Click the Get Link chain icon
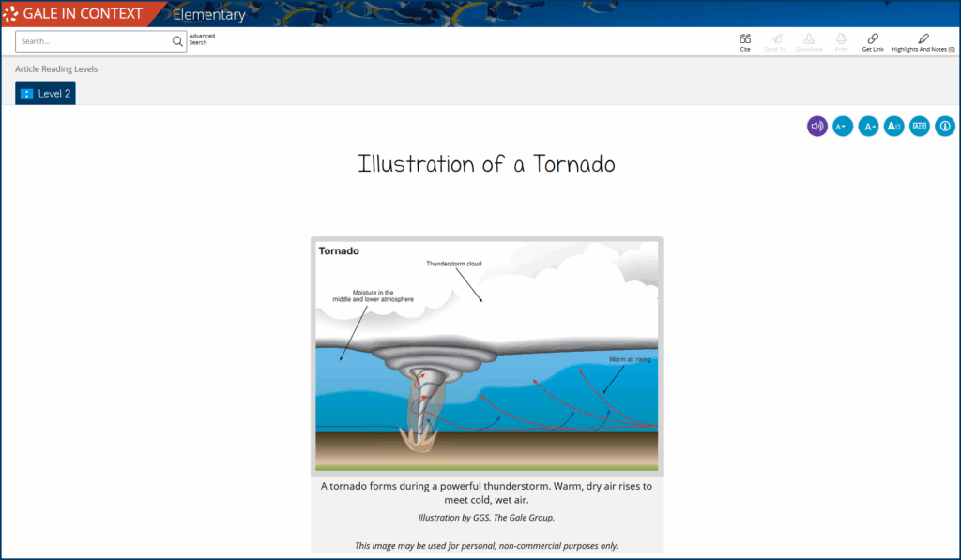 [873, 39]
